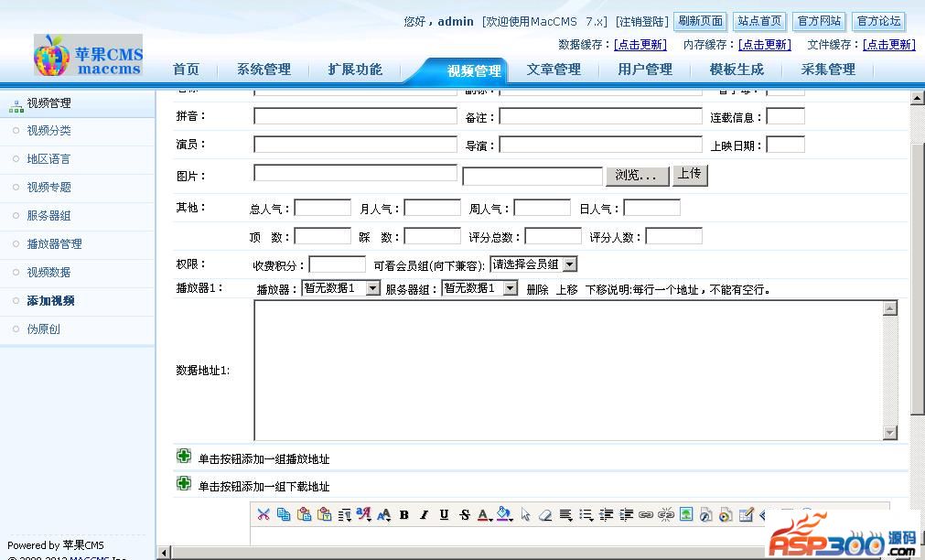
Task: Click the 官方网站 button
Action: pyautogui.click(x=819, y=21)
